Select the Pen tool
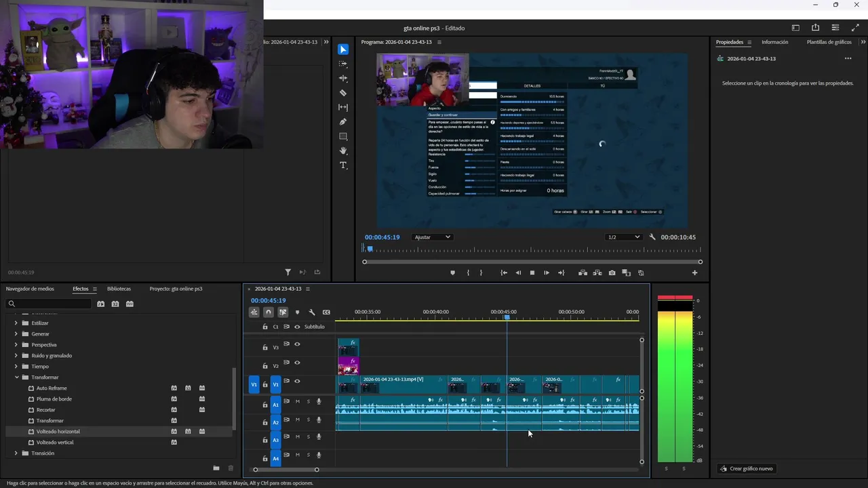This screenshot has width=868, height=488. (x=343, y=122)
